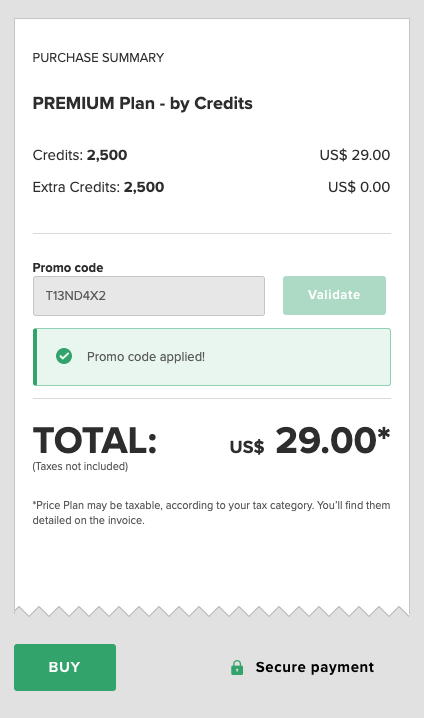The width and height of the screenshot is (424, 718).
Task: Click the Promo code field label
Action: tap(68, 268)
